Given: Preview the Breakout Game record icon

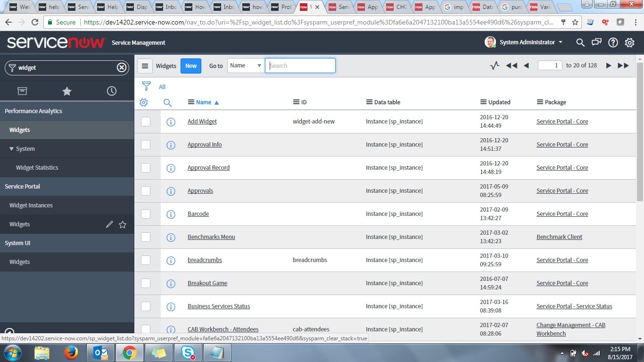Looking at the screenshot, I should 171,283.
